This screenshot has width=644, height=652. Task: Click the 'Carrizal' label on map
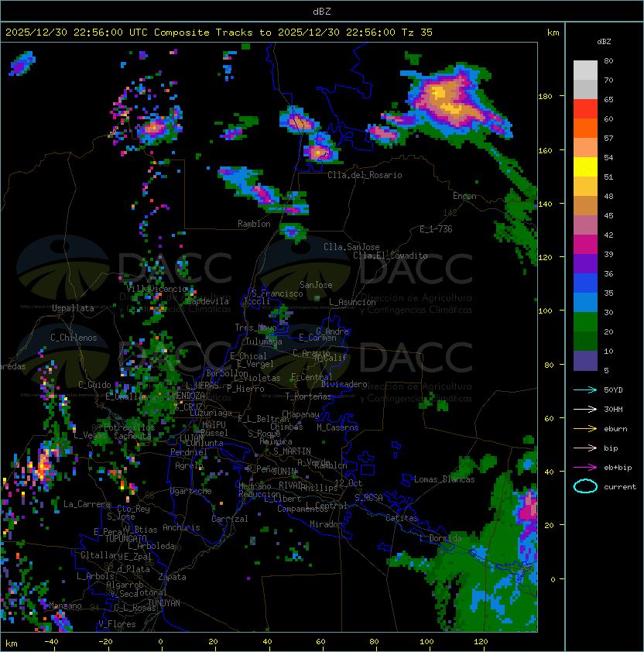[x=230, y=519]
